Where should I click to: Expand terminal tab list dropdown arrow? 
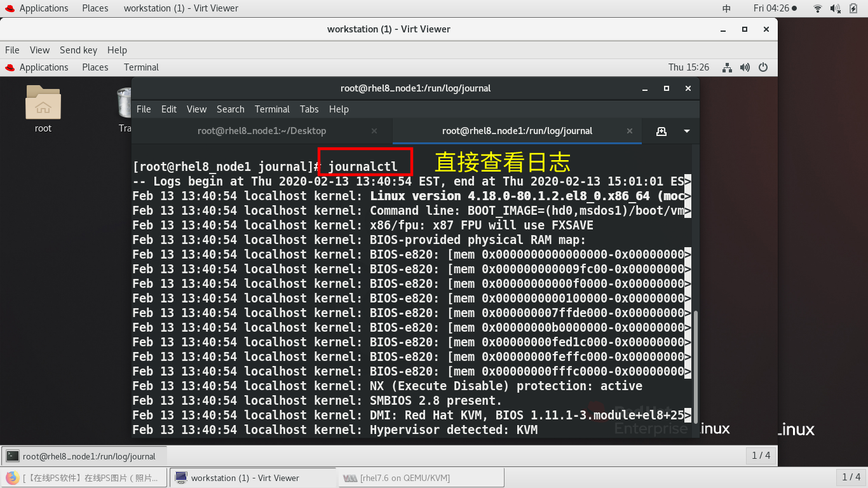687,131
